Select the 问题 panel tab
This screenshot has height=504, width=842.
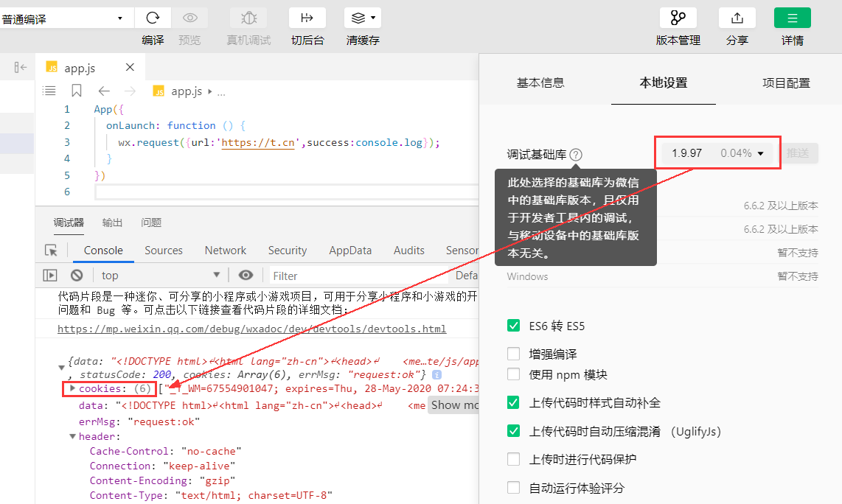151,223
